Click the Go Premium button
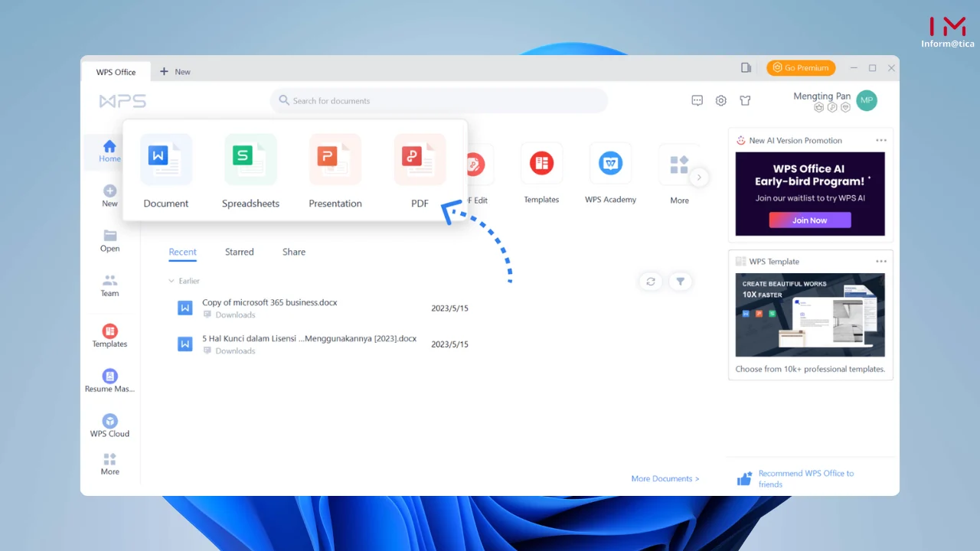 801,68
